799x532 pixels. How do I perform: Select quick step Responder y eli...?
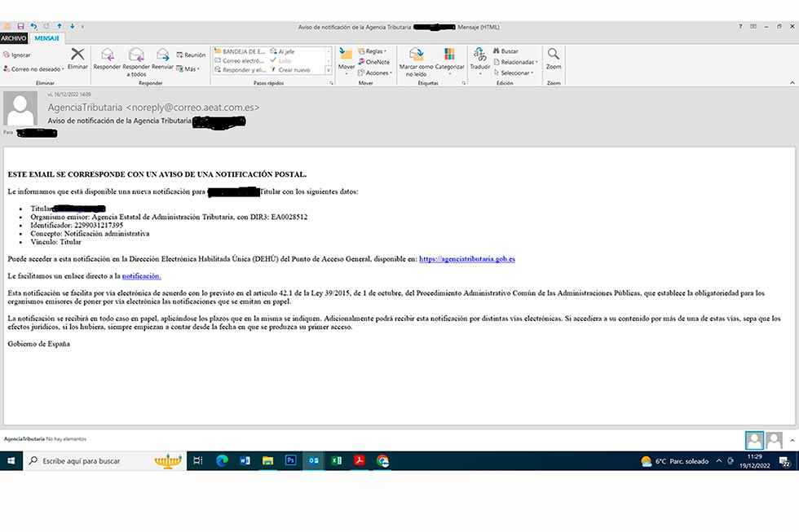[240, 70]
